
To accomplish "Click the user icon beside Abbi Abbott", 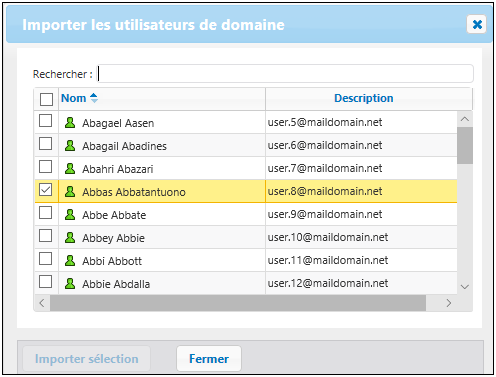I will (70, 261).
